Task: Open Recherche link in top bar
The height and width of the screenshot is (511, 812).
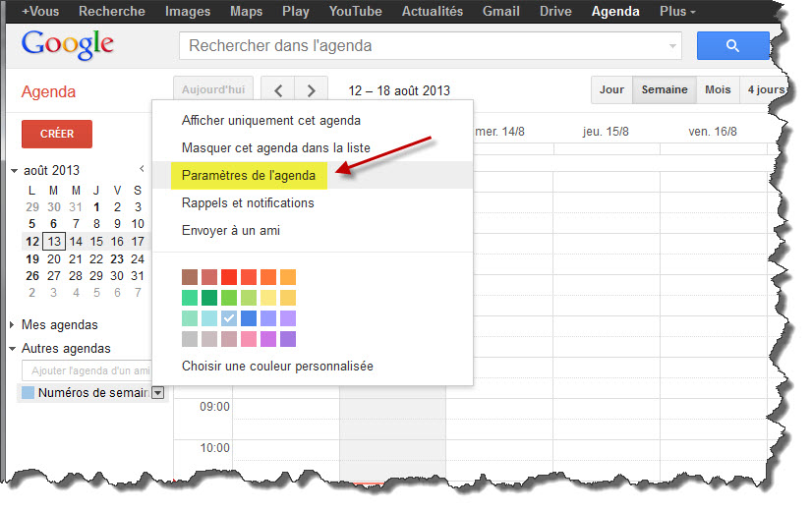Action: coord(111,12)
